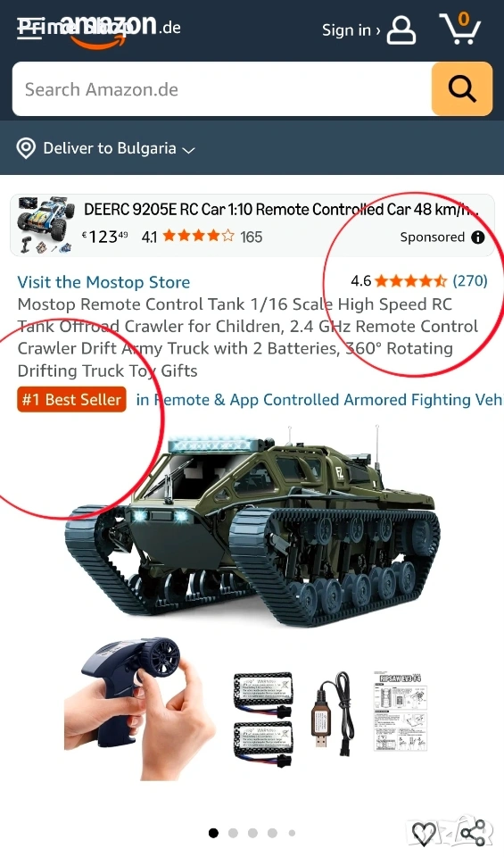The height and width of the screenshot is (857, 504).
Task: Click the orange search magnifier button
Action: point(462,88)
